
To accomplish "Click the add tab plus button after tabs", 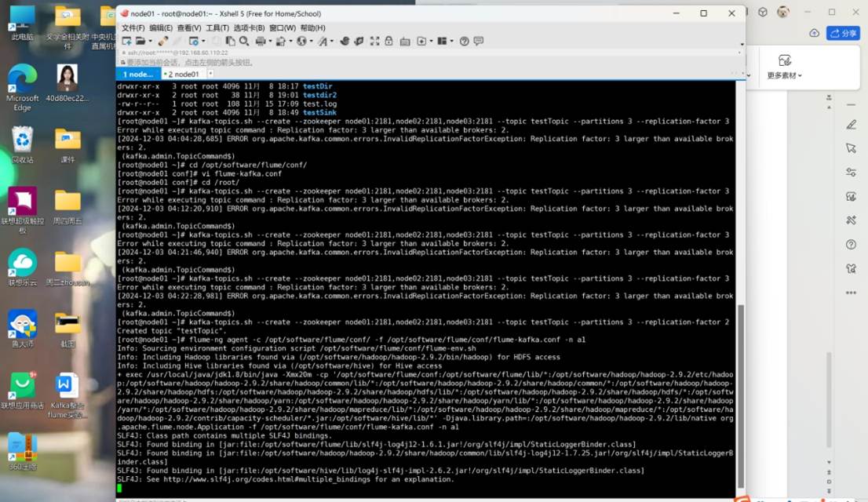I will 210,74.
